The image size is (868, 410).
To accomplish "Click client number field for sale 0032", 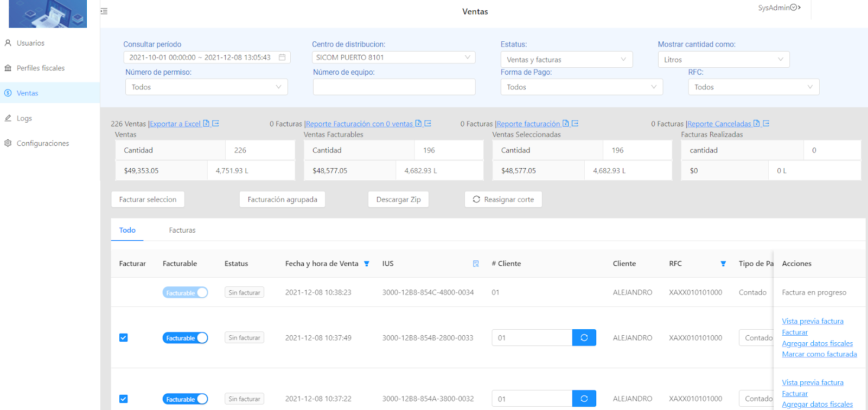I will click(532, 399).
